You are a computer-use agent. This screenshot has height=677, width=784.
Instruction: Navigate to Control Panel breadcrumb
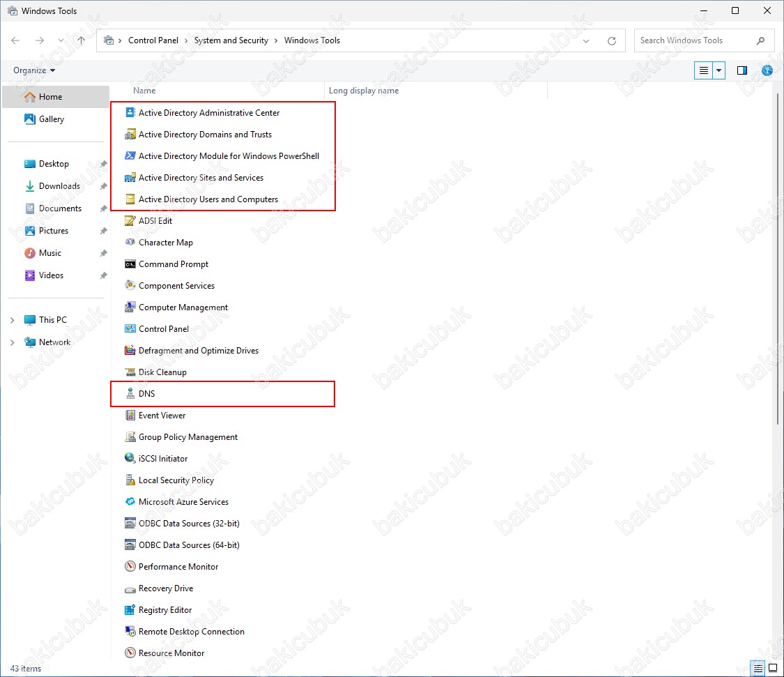153,40
